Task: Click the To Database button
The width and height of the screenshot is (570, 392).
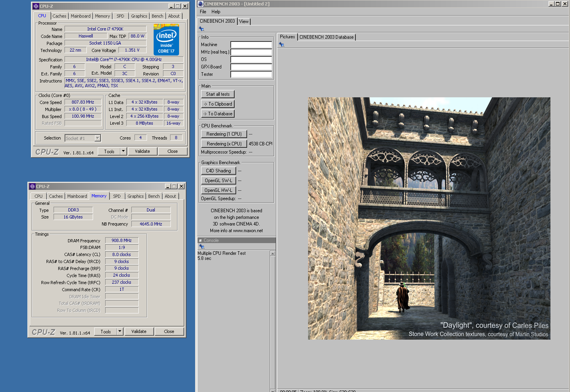Action: 218,114
